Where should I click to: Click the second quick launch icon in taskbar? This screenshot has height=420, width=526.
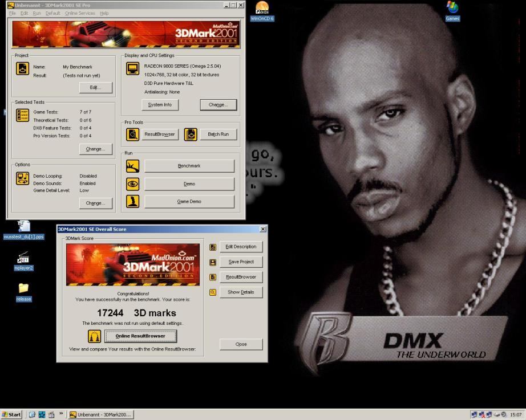point(42,415)
